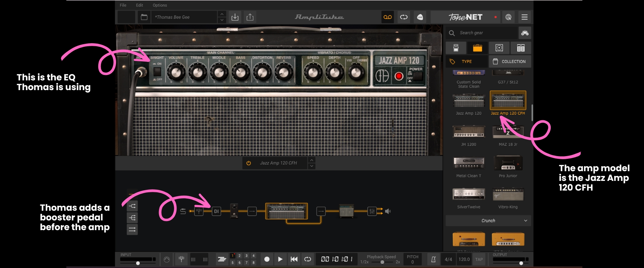Screen dimensions: 644x268
Task: Open the hamburger main menu
Action: pyautogui.click(x=525, y=17)
